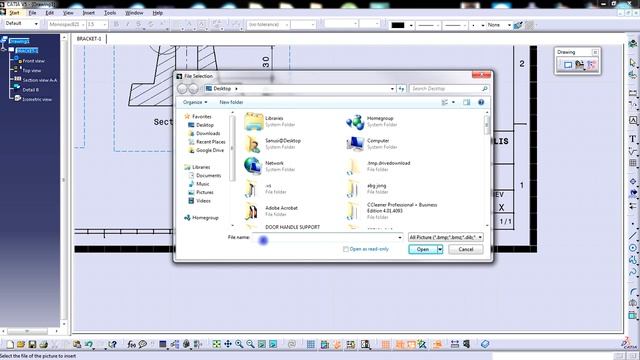Click the Open folder icon in bottom toolbar
Viewport: 640px width, 360px height.
(x=21, y=344)
